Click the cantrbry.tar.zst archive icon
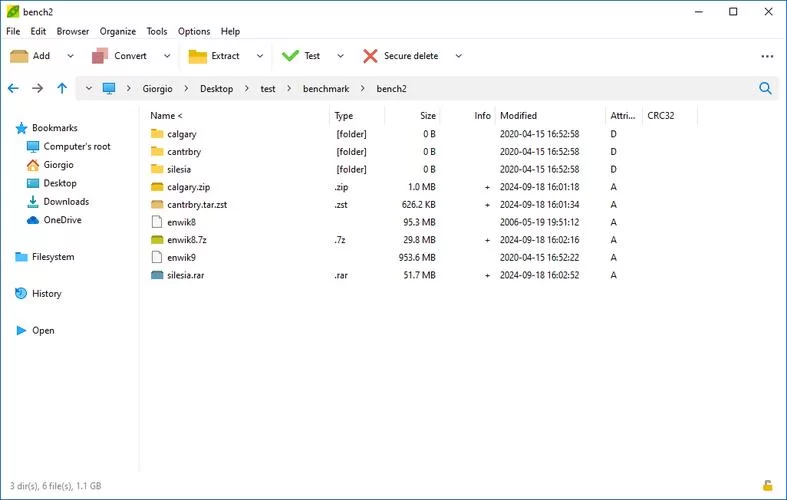The image size is (787, 500). click(157, 204)
